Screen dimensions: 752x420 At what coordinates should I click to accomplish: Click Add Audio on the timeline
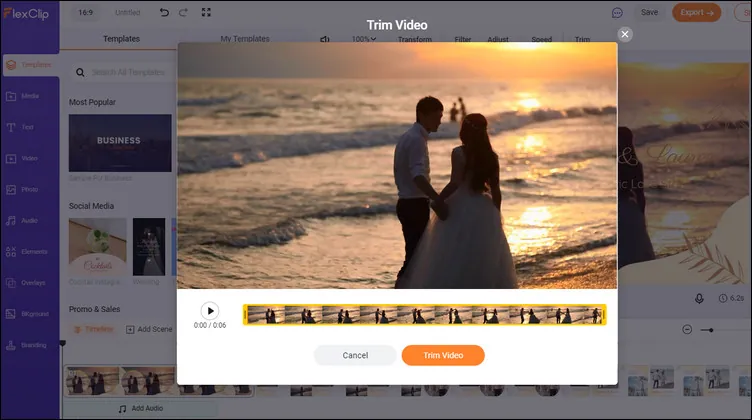(x=141, y=408)
